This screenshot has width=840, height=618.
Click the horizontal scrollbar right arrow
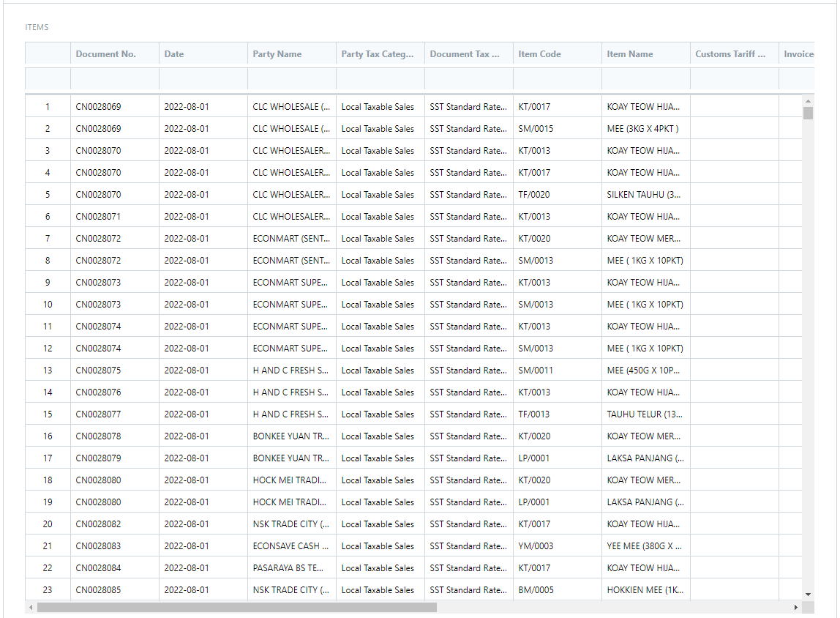pos(796,608)
